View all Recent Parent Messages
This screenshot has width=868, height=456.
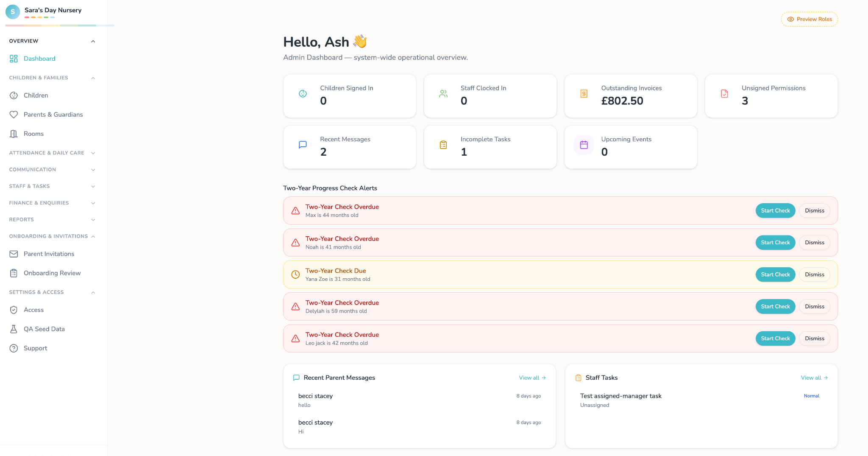(x=532, y=378)
